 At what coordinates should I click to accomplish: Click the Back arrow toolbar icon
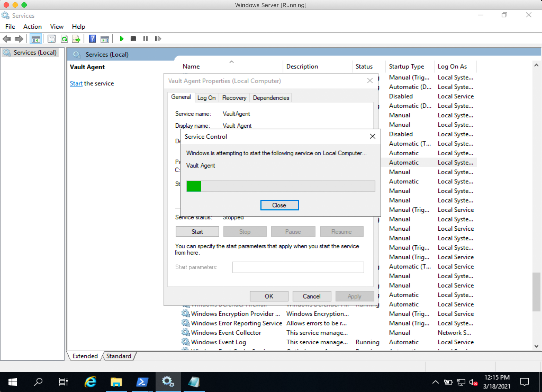(7, 39)
